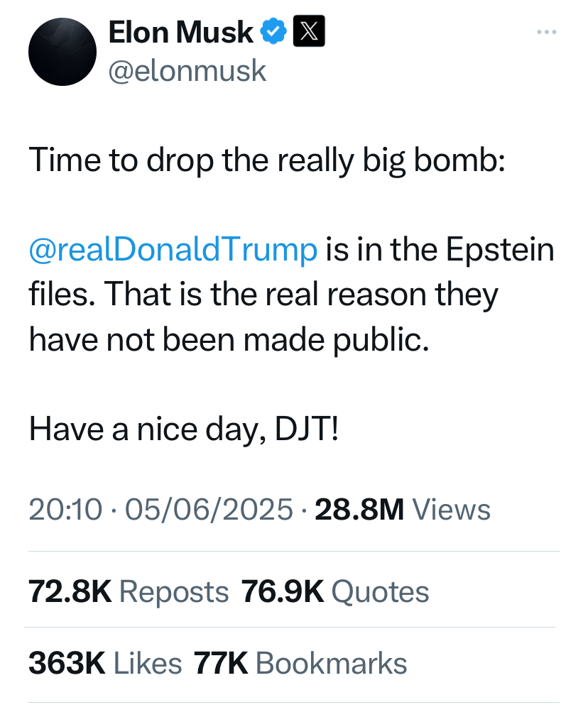Click the black X affiliate badge
The height and width of the screenshot is (717, 588).
(309, 31)
